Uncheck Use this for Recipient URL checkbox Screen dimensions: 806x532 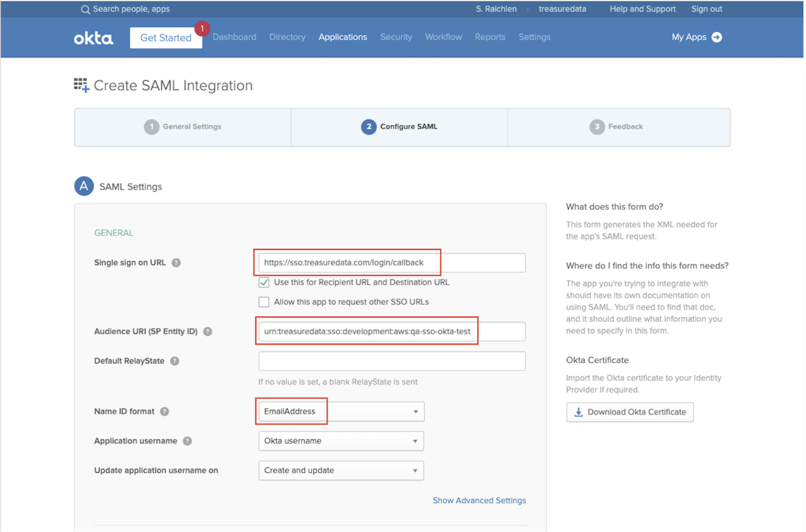click(264, 282)
